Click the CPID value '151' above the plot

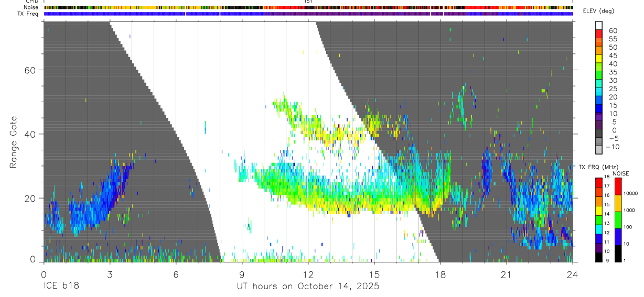(x=308, y=2)
